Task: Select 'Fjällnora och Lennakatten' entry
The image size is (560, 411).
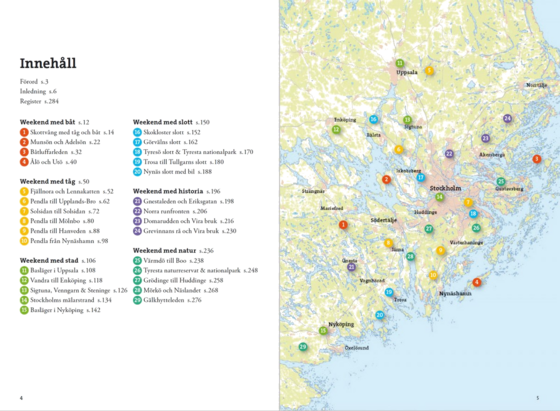Action: [x=67, y=191]
